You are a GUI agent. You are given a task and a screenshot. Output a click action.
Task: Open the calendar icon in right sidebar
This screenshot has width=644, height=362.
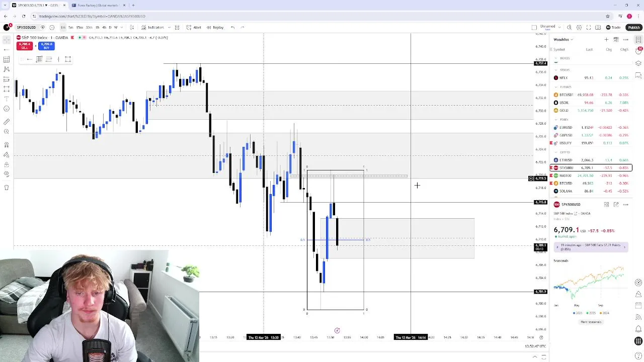pos(638,305)
